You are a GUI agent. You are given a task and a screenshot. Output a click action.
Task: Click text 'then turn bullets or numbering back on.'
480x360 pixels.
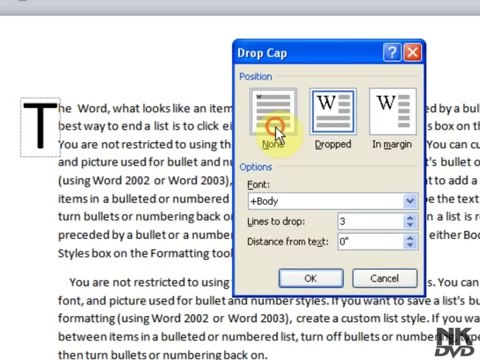(x=163, y=354)
